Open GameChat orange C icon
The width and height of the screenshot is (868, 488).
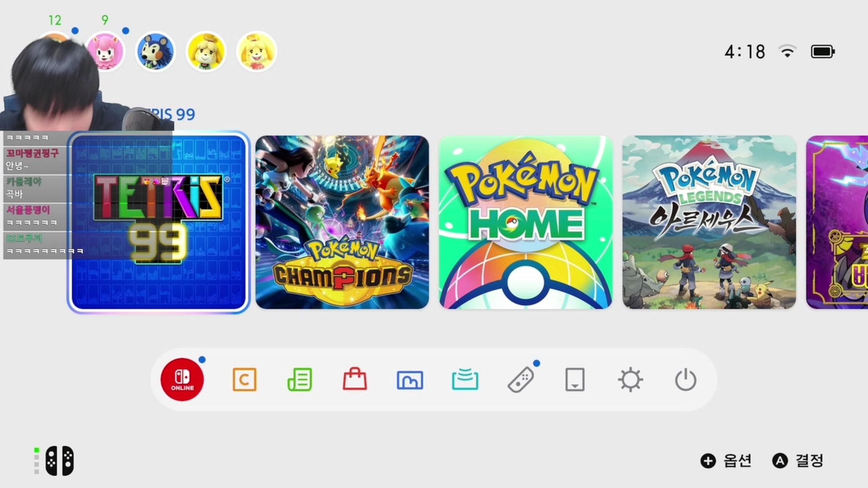pyautogui.click(x=244, y=379)
